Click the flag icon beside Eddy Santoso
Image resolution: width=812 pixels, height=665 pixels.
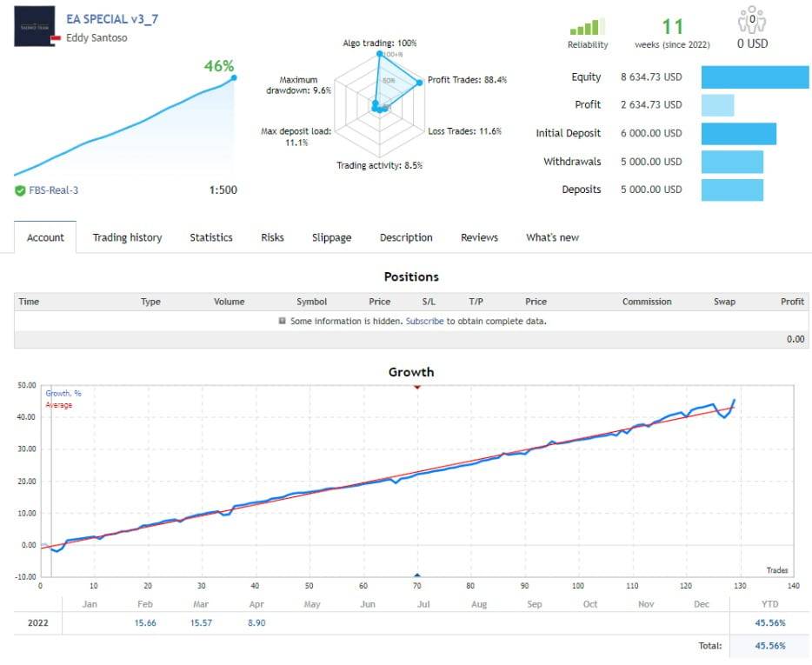(56, 38)
